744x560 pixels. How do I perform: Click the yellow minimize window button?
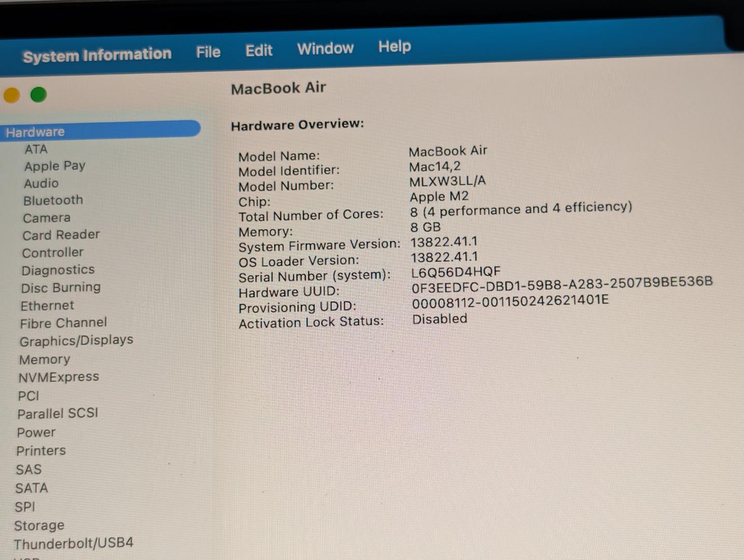[11, 95]
